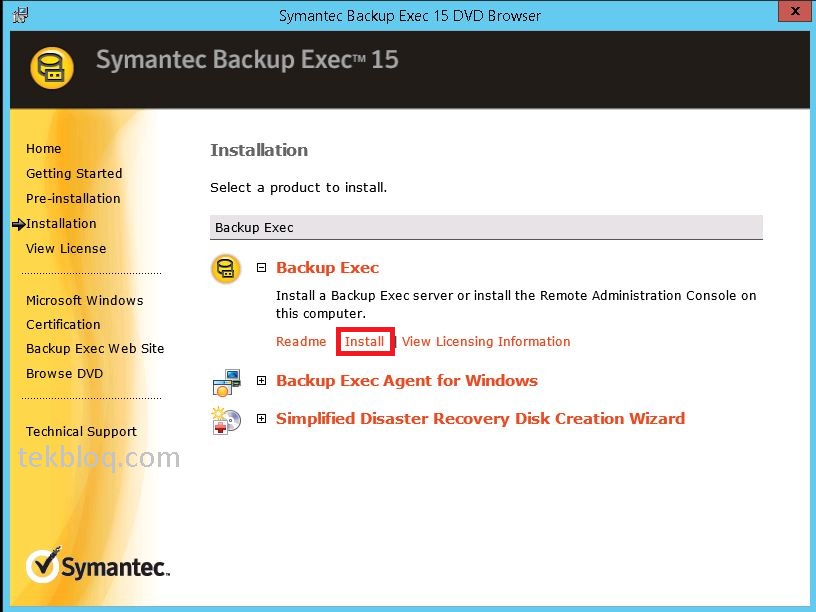The image size is (816, 612).
Task: Open Technical Support
Action: click(x=82, y=432)
